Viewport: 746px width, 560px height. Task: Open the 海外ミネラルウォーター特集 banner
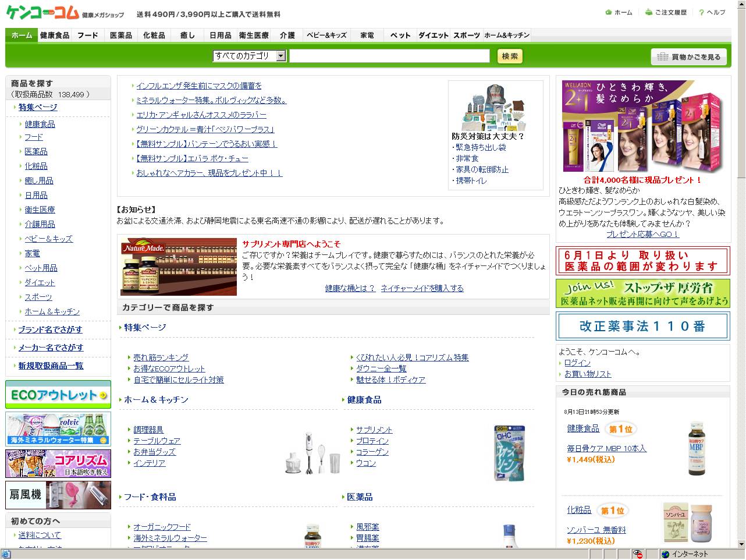coord(58,429)
